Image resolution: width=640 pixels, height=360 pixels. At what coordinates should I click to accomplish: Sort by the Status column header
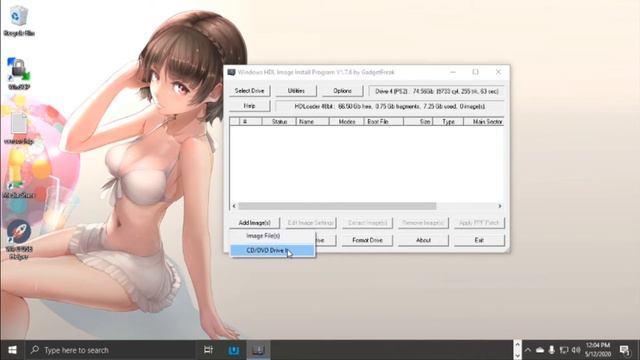point(279,122)
